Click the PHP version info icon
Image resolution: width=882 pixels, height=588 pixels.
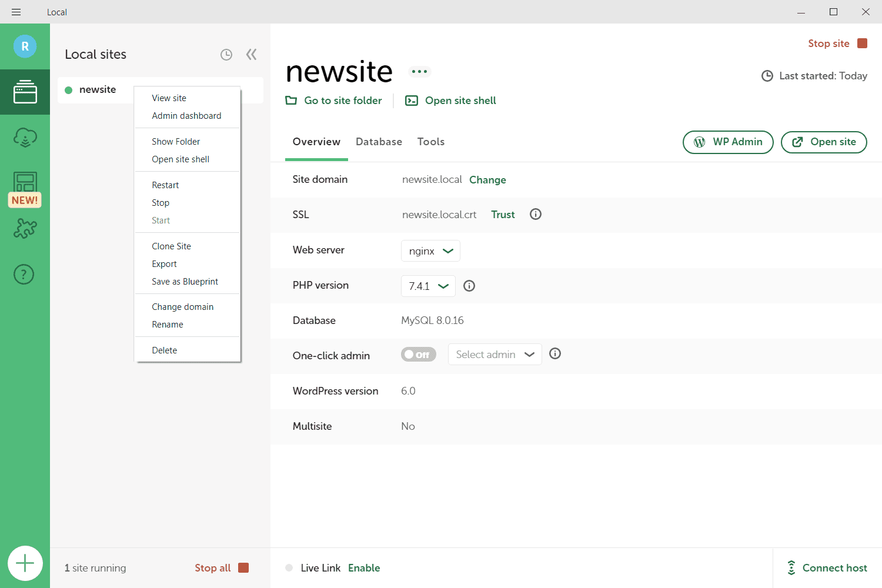pyautogui.click(x=469, y=286)
